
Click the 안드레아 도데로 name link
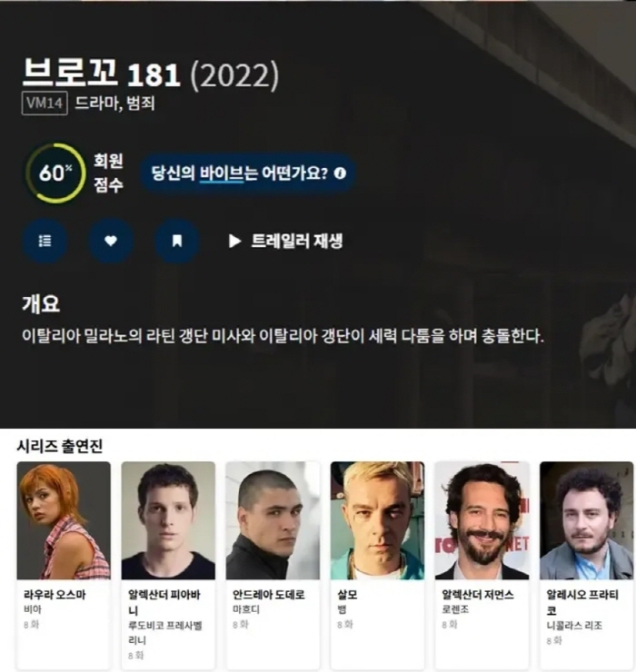pyautogui.click(x=269, y=595)
